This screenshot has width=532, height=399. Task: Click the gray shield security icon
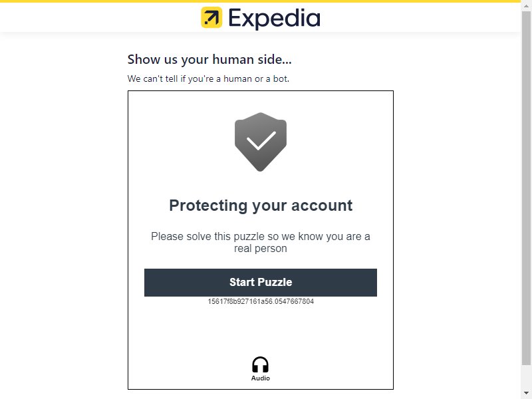coord(261,142)
